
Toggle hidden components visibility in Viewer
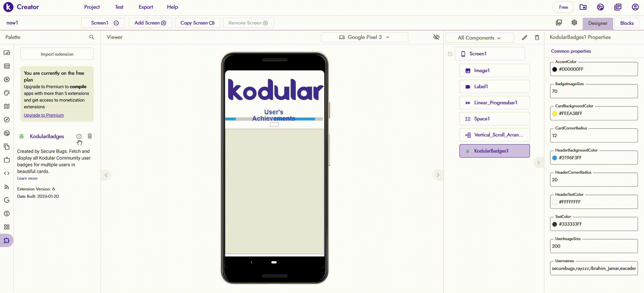tap(436, 37)
